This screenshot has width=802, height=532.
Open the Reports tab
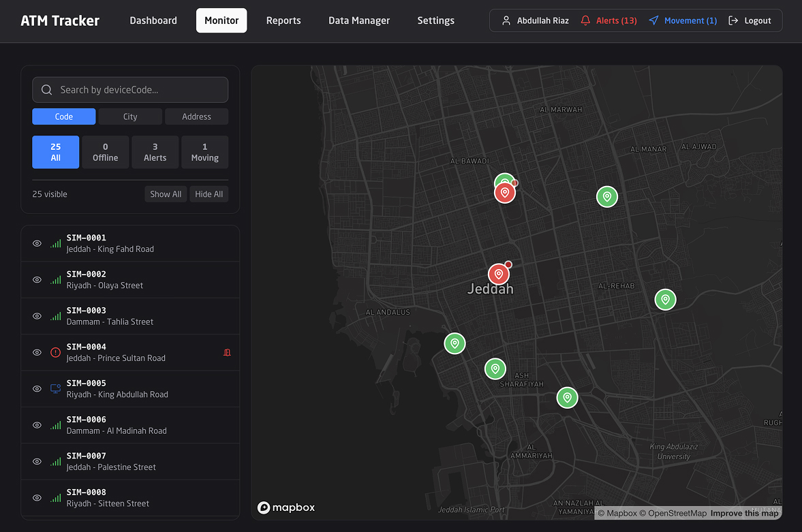coord(283,20)
